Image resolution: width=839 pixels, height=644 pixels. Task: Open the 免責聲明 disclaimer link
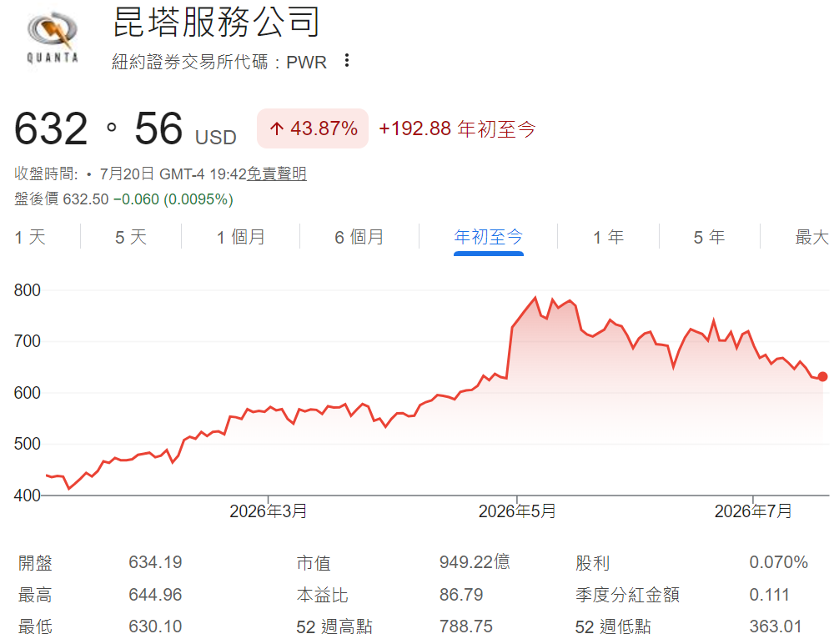coord(277,174)
